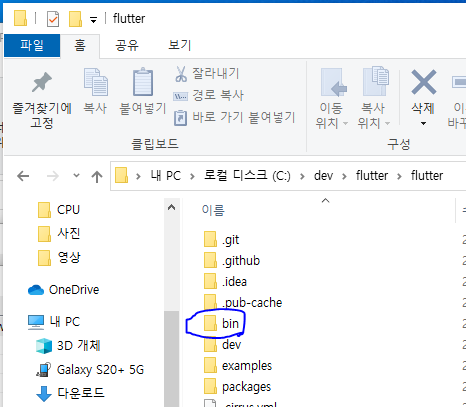Screen dimensions: 466x407
Task: Switch to the 공유 (Share) ribbon tab
Action: tap(127, 45)
